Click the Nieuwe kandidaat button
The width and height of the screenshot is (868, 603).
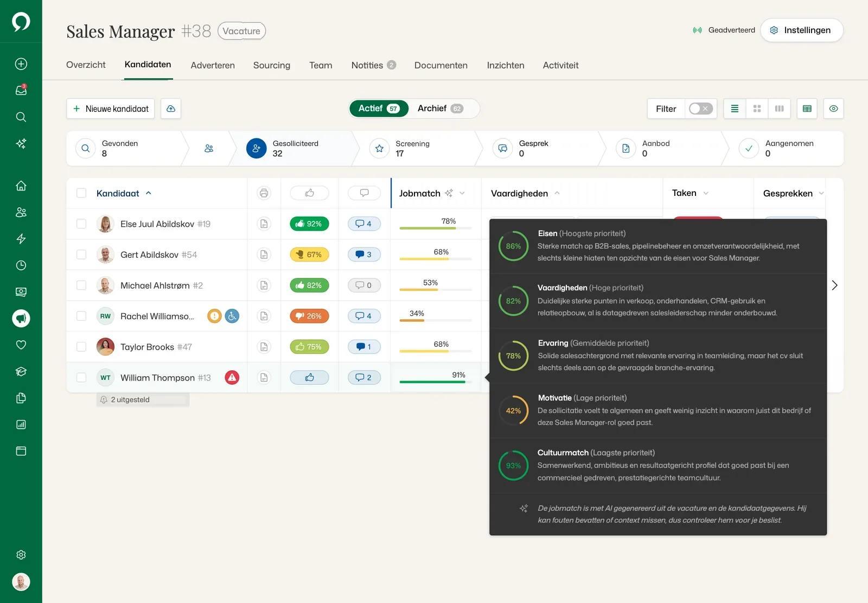(x=111, y=109)
